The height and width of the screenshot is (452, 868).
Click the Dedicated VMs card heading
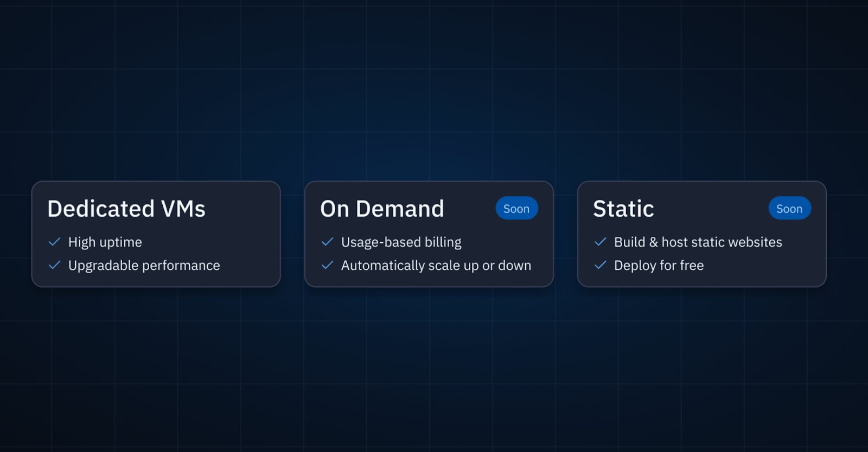[x=126, y=209]
